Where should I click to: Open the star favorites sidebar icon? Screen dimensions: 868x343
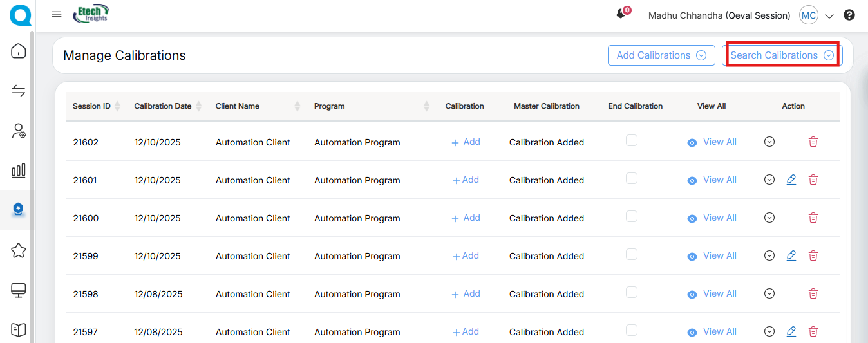(19, 250)
